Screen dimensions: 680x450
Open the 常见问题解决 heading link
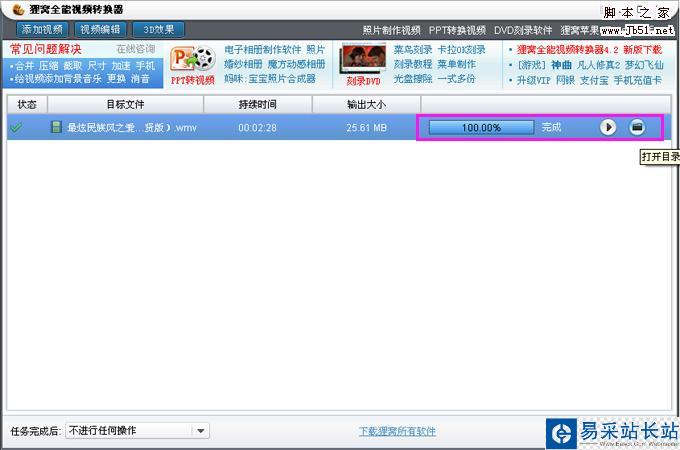point(46,49)
